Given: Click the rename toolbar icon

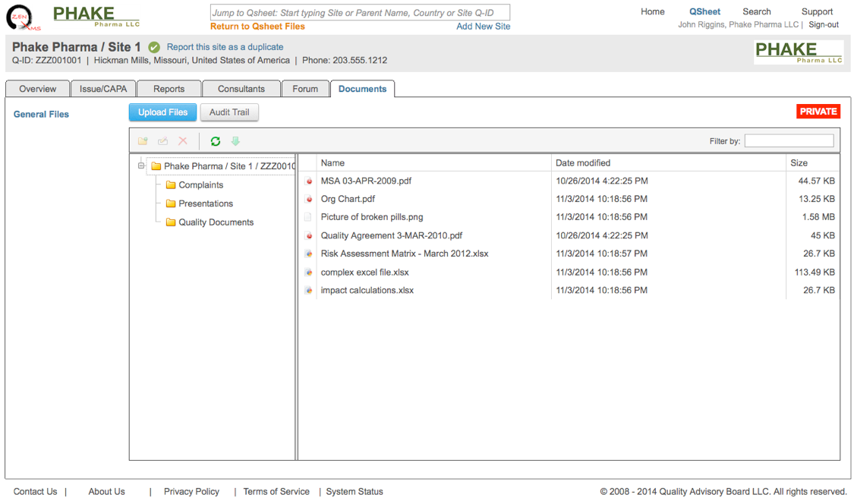Looking at the screenshot, I should pyautogui.click(x=162, y=141).
